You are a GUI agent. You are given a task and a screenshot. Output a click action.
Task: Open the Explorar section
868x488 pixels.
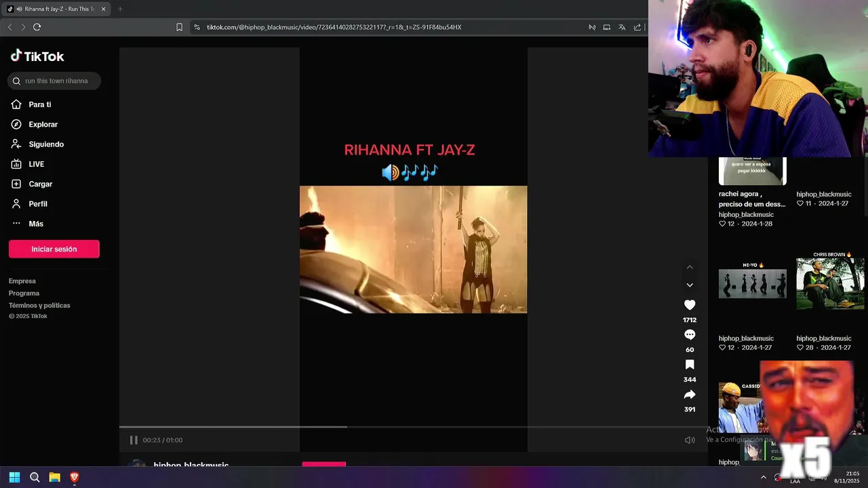click(43, 124)
